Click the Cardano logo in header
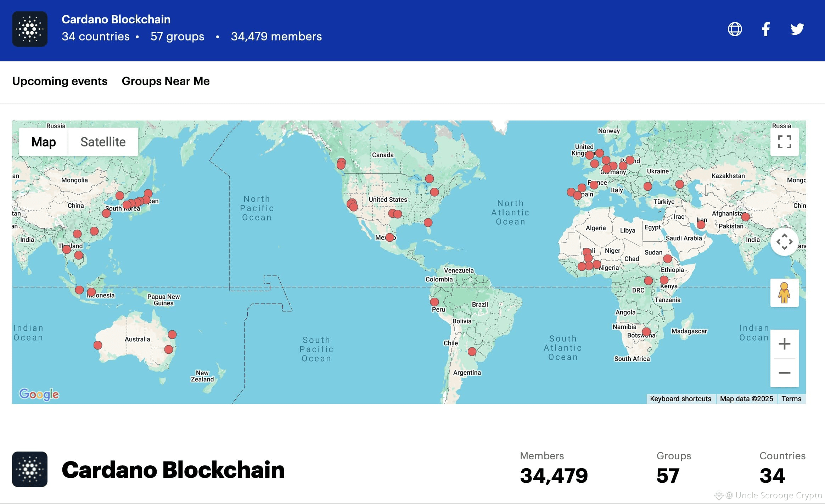 coord(30,29)
